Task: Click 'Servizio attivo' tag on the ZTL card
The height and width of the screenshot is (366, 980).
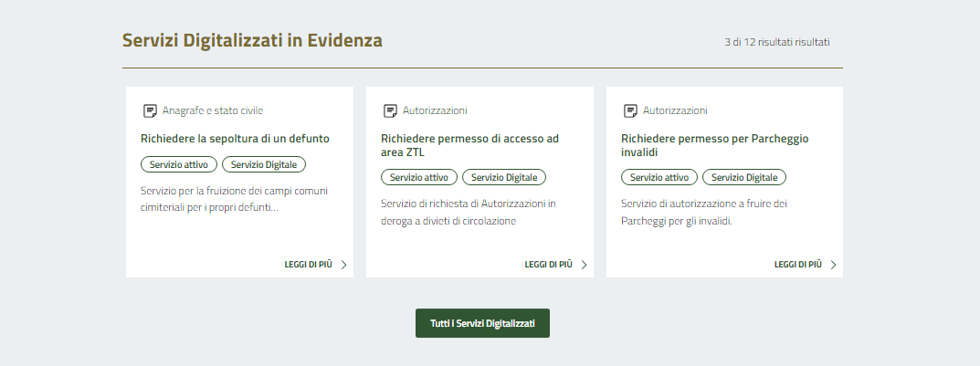Action: click(419, 177)
